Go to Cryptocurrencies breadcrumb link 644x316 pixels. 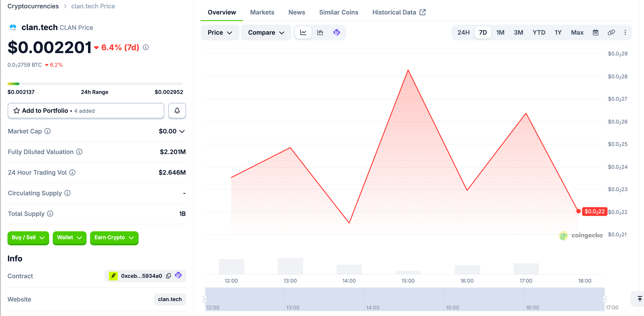click(x=33, y=6)
